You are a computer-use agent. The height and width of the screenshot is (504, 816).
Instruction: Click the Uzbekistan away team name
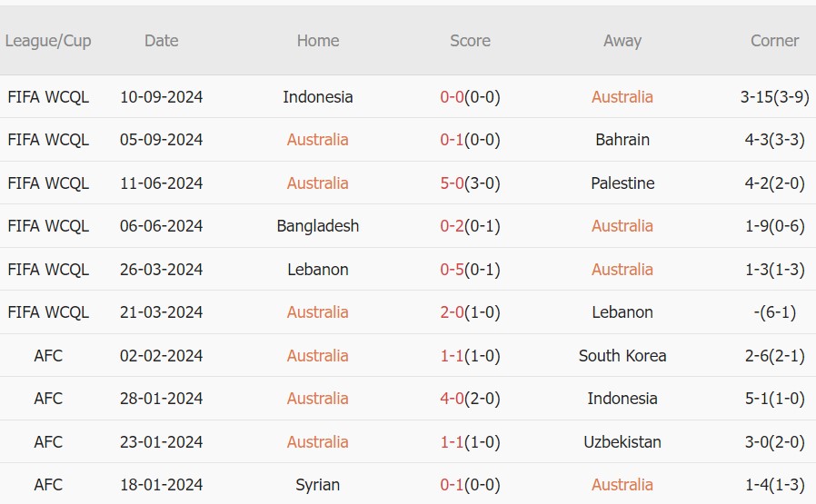[x=622, y=442]
